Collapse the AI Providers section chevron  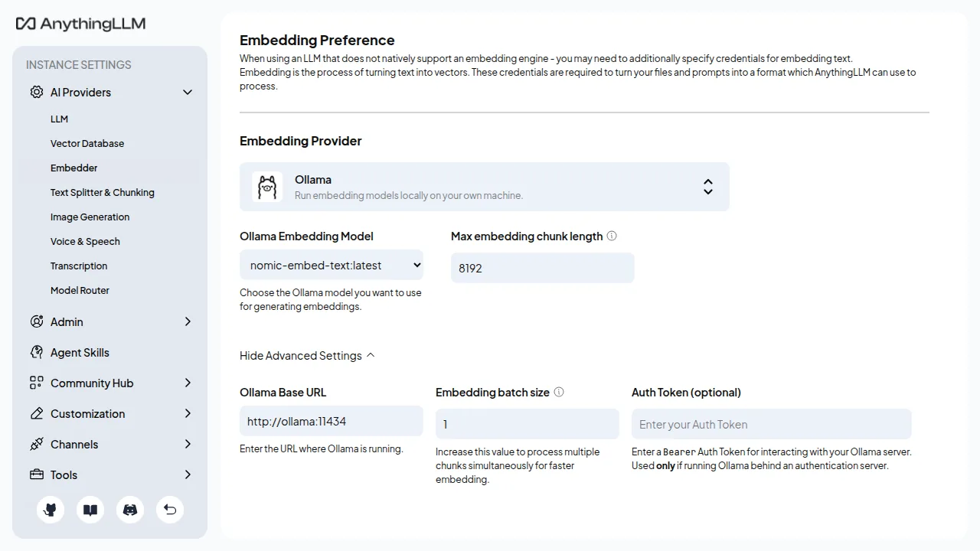coord(188,92)
